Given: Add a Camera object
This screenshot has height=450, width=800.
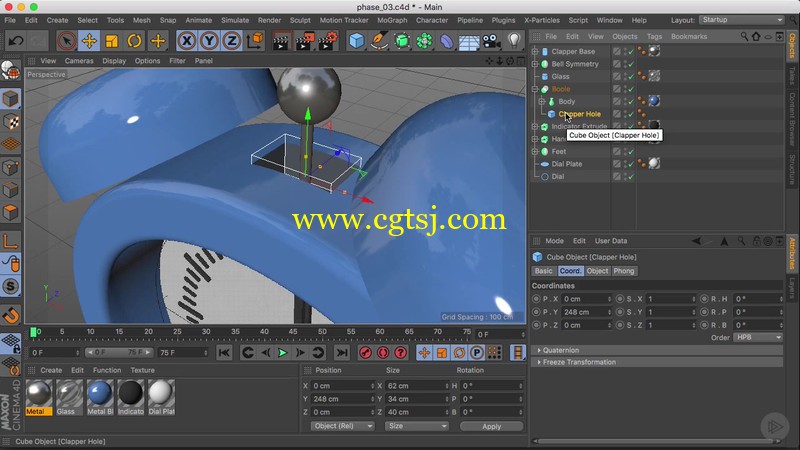Looking at the screenshot, I should (491, 41).
